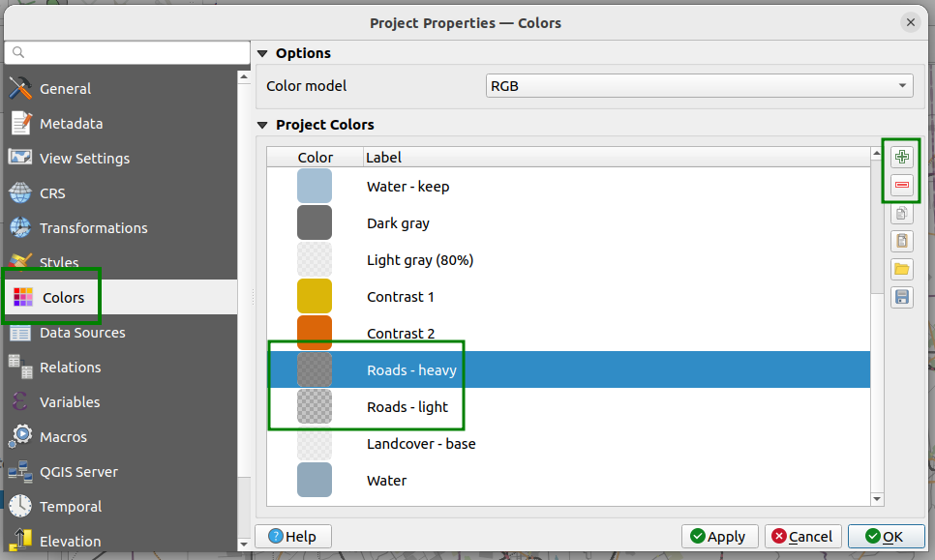Switch to the Variables tab
Image resolution: width=935 pixels, height=560 pixels.
tap(70, 402)
